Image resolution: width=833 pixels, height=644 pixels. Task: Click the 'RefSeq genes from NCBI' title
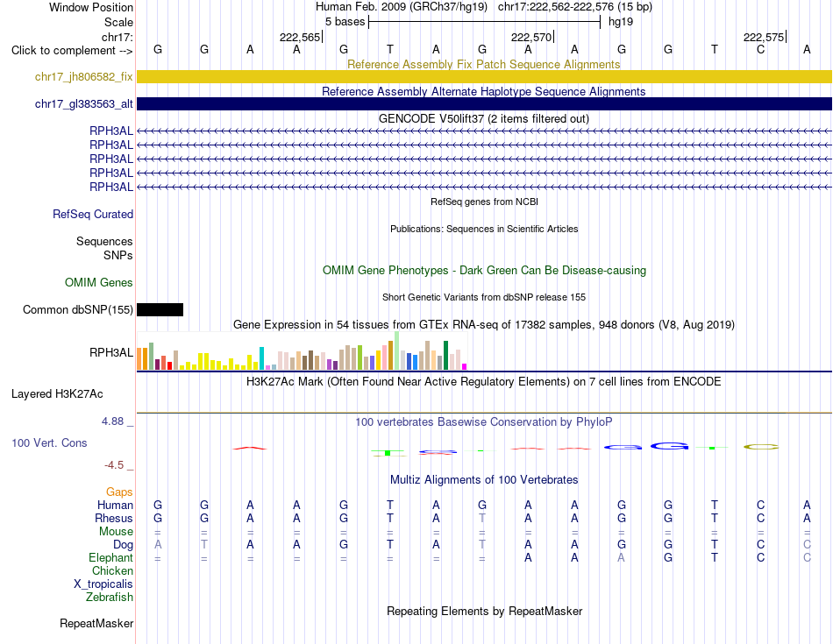click(x=484, y=202)
